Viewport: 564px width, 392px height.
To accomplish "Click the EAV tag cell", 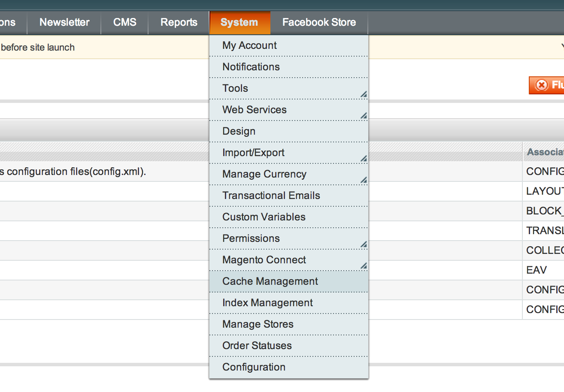I will (543, 270).
